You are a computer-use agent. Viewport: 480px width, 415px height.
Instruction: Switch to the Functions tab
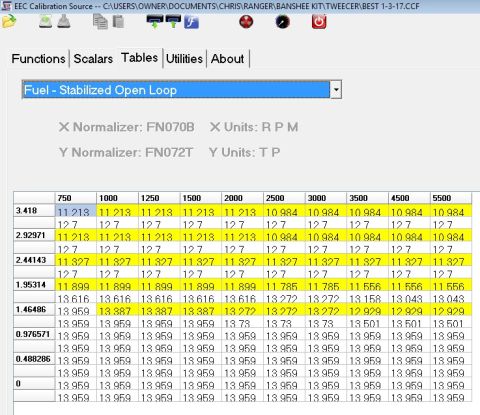point(38,59)
